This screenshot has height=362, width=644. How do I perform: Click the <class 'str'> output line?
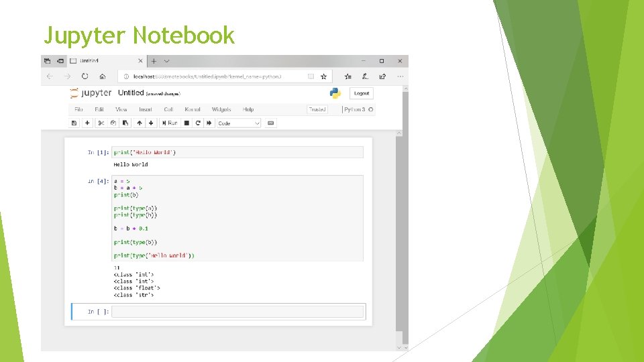pos(133,295)
